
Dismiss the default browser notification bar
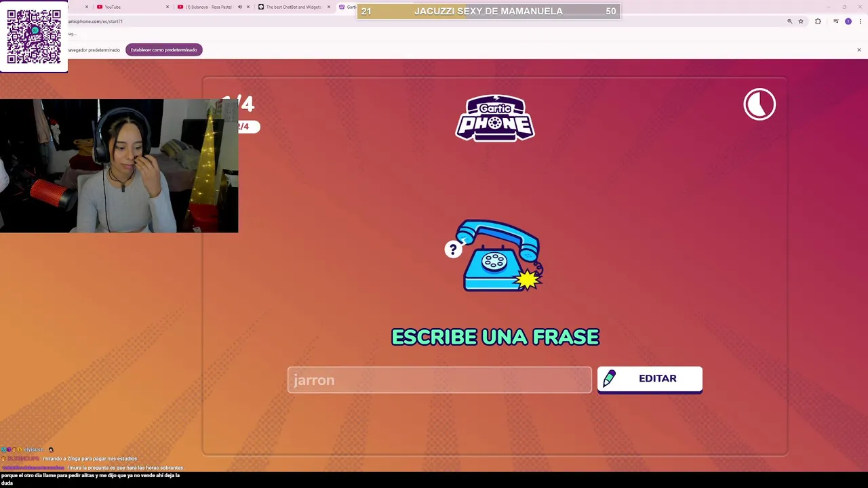tap(859, 50)
